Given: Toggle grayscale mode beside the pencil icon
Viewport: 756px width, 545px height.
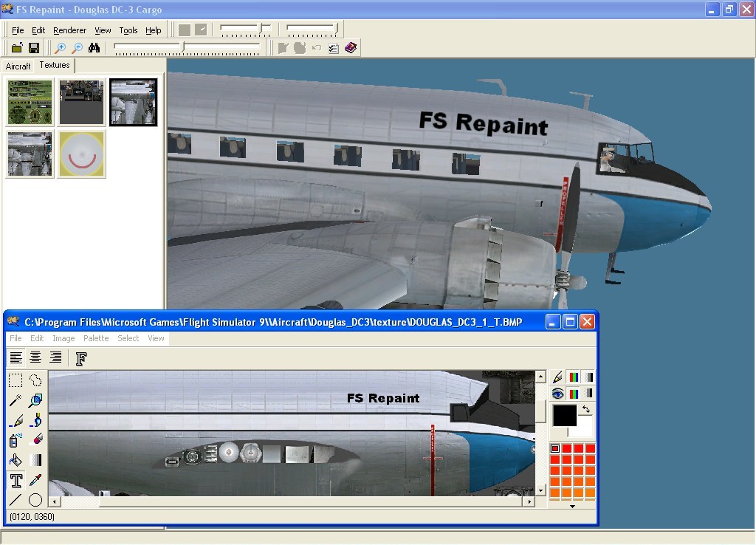Looking at the screenshot, I should coord(589,377).
